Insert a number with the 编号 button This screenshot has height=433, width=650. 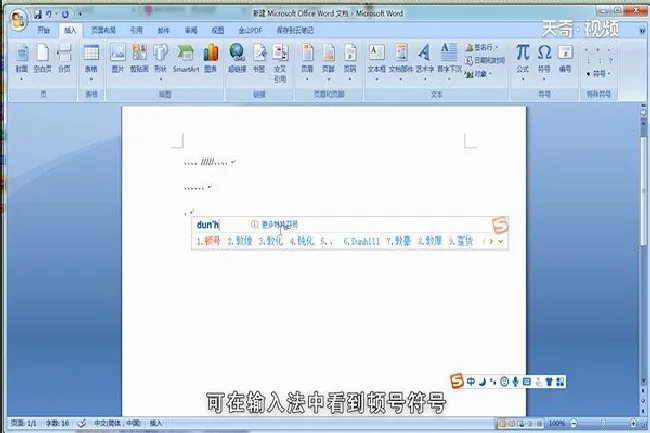(x=565, y=58)
